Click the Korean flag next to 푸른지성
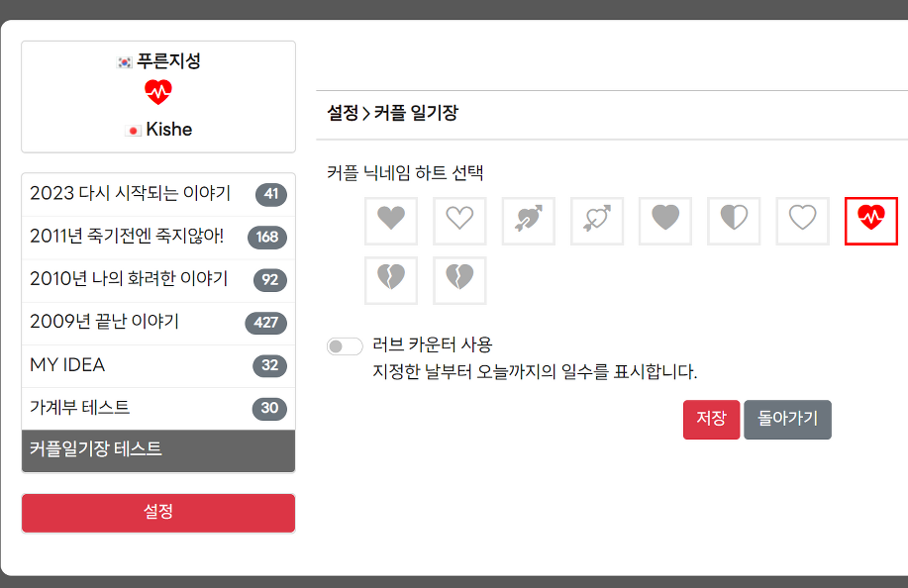Screen dimensions: 908x588 coord(125,62)
